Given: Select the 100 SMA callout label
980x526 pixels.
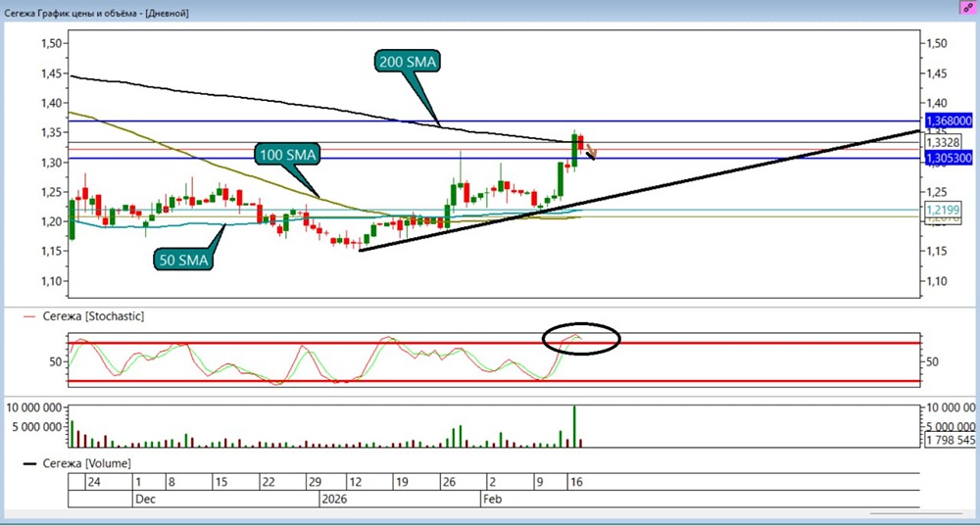Looking at the screenshot, I should (x=287, y=155).
